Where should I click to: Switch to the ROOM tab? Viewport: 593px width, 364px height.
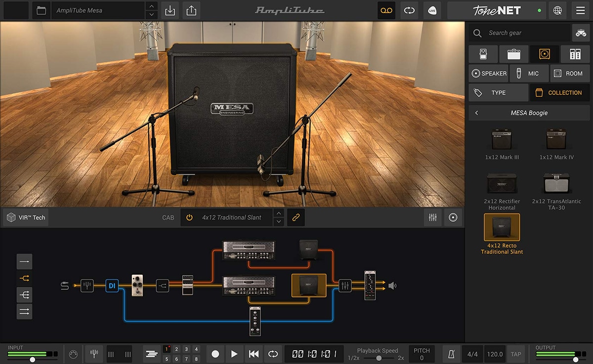click(570, 73)
